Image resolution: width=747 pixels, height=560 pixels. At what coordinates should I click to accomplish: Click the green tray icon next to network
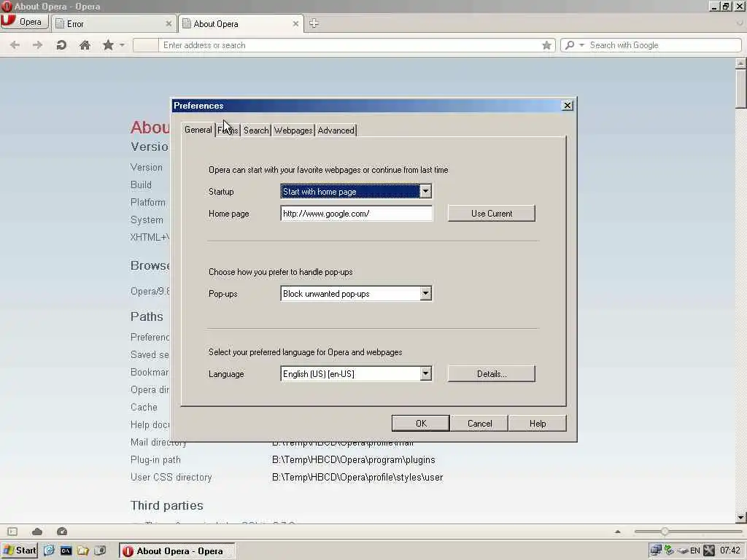coord(670,551)
